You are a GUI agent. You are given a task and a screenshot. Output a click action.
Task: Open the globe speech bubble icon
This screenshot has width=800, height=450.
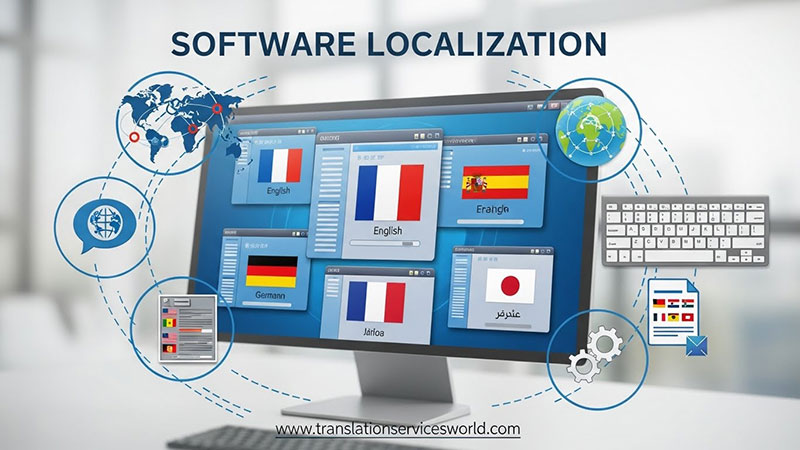[x=105, y=225]
